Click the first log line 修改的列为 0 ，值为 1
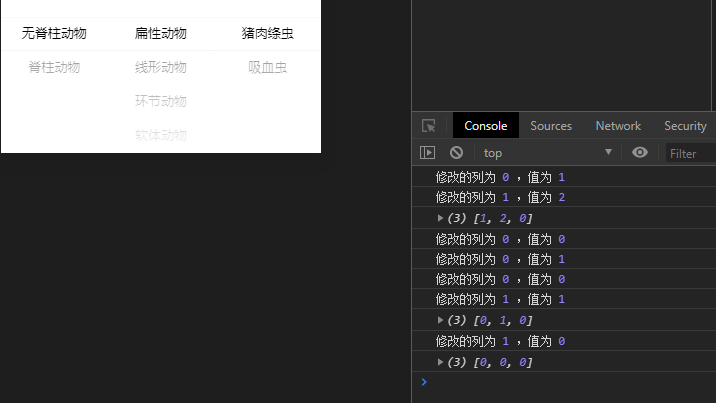 (500, 177)
